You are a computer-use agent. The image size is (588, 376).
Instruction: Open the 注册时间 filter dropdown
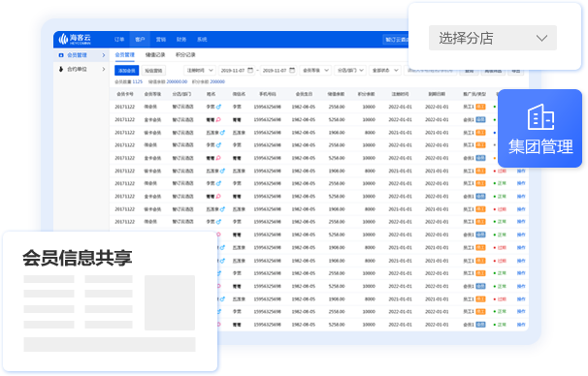tap(199, 70)
